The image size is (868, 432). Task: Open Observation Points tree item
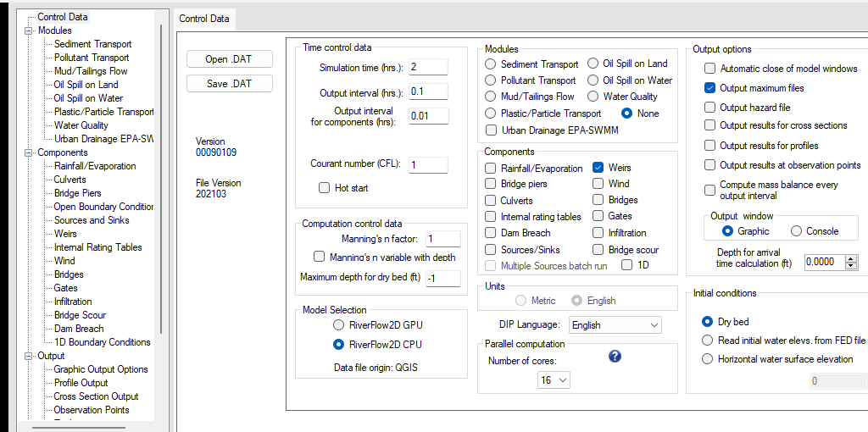coord(92,410)
